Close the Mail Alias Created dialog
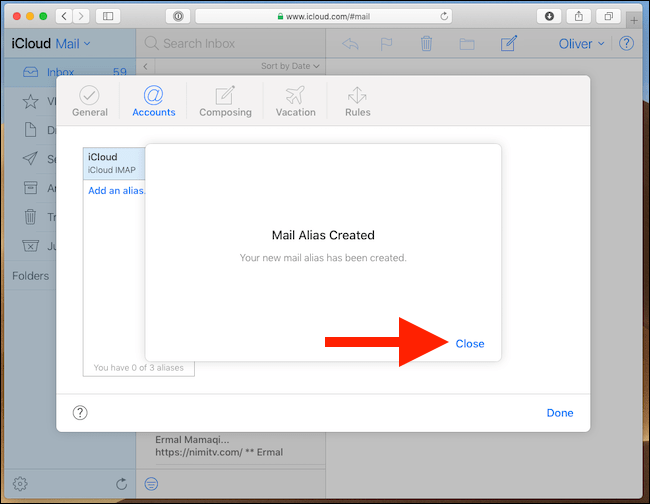The width and height of the screenshot is (650, 504). [469, 343]
